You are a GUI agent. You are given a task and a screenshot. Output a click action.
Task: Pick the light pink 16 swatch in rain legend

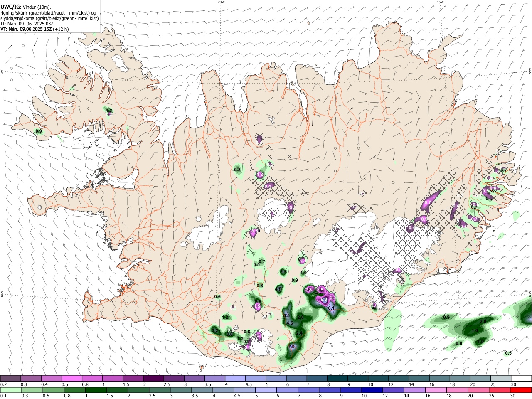(436, 390)
